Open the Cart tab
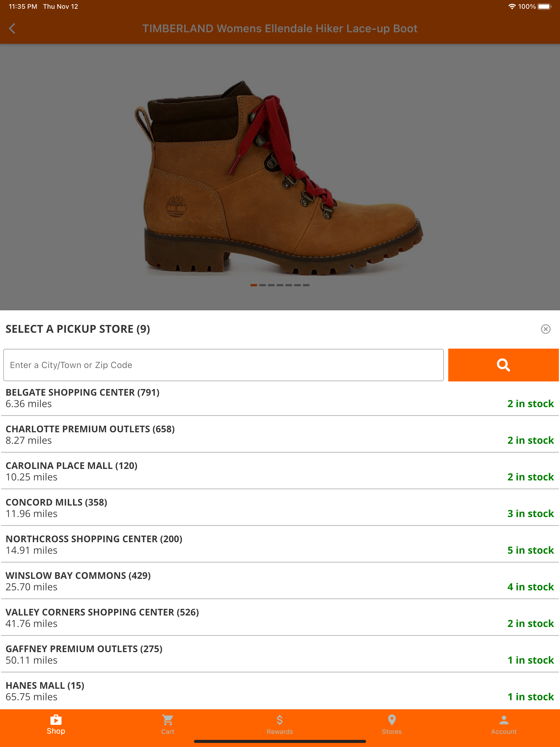This screenshot has height=747, width=560. click(x=168, y=725)
